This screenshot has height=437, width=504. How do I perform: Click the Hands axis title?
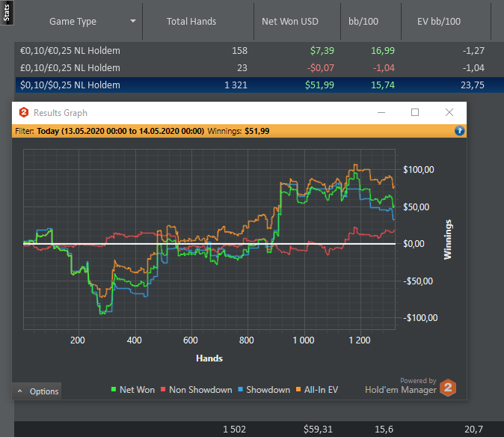209,358
